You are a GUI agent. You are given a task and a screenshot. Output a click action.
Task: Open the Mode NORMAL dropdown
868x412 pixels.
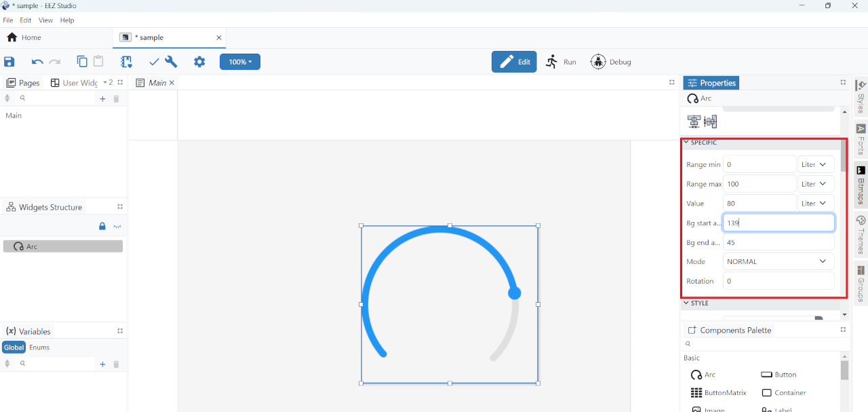(778, 261)
